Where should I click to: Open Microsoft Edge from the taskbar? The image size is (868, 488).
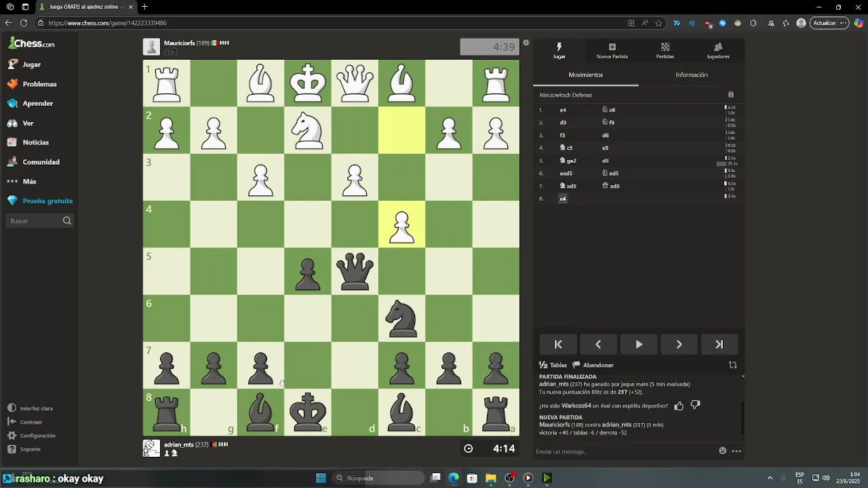click(x=454, y=478)
